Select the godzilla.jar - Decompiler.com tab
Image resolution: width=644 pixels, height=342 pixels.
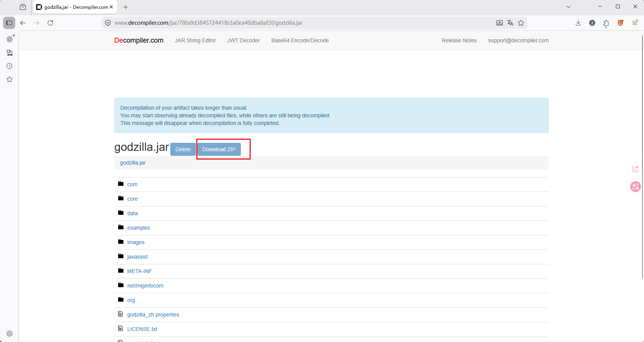click(x=75, y=7)
